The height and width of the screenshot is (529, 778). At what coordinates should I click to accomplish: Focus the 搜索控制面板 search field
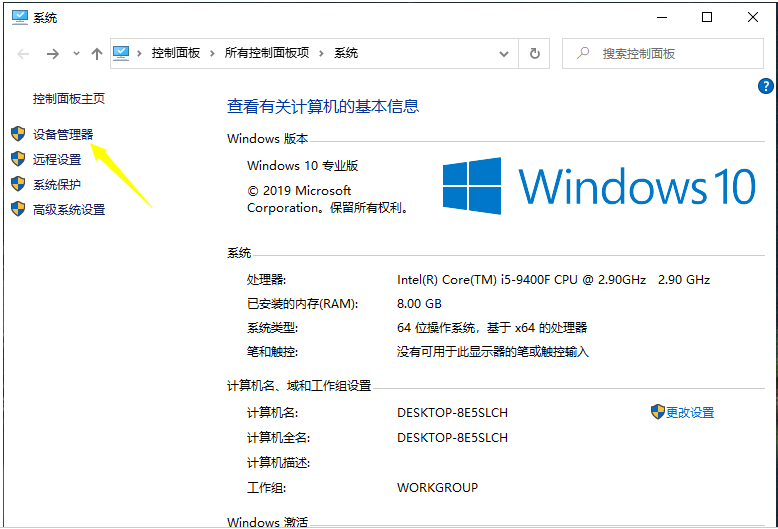[670, 53]
